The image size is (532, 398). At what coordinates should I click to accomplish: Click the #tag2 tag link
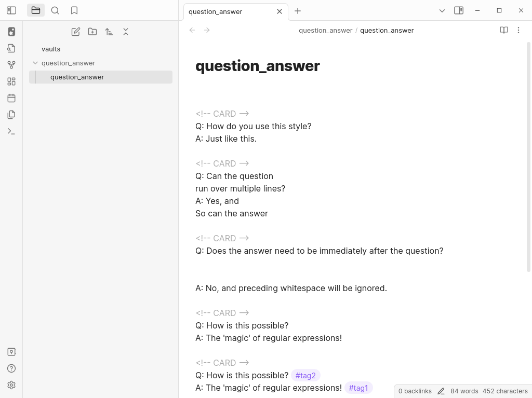305,375
